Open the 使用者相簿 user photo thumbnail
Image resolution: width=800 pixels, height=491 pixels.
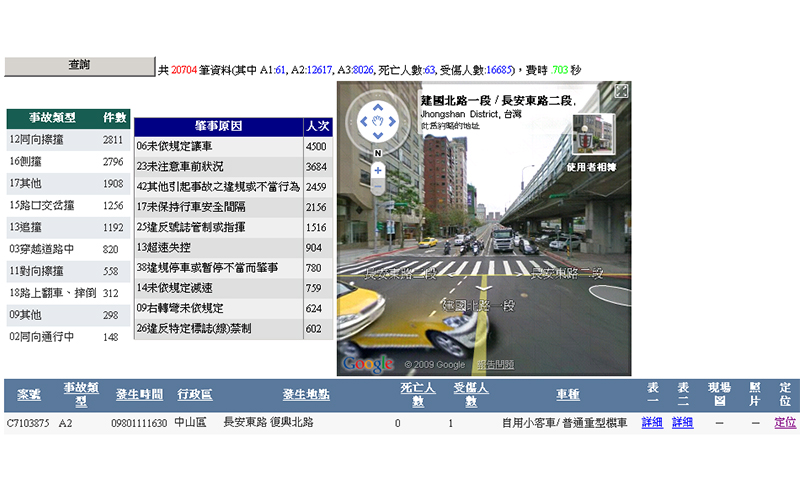point(591,134)
